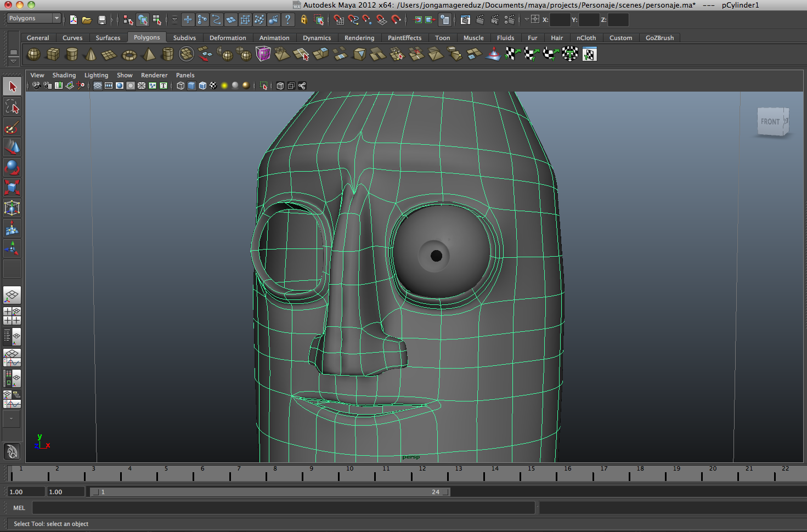
Task: Switch to the Animation shelf tab
Action: click(x=274, y=38)
